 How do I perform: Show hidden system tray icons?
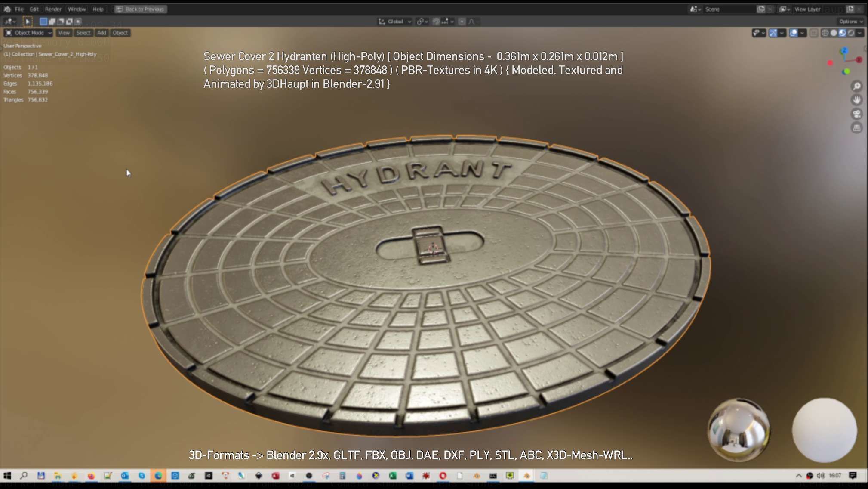tap(799, 476)
